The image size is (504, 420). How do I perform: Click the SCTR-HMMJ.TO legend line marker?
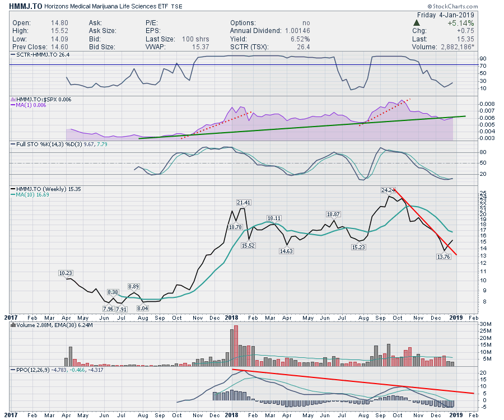13,55
